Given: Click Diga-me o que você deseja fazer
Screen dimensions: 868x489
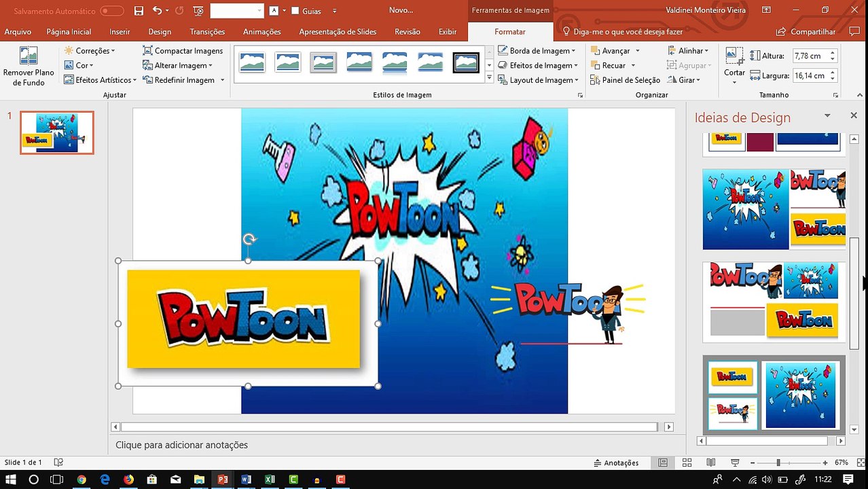Looking at the screenshot, I should (x=623, y=32).
